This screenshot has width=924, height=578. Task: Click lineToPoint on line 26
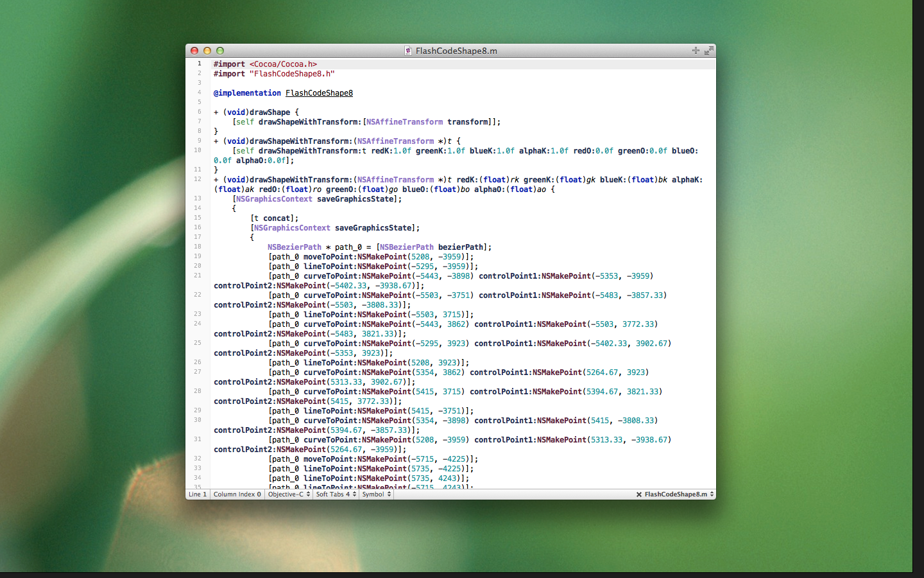pyautogui.click(x=328, y=363)
